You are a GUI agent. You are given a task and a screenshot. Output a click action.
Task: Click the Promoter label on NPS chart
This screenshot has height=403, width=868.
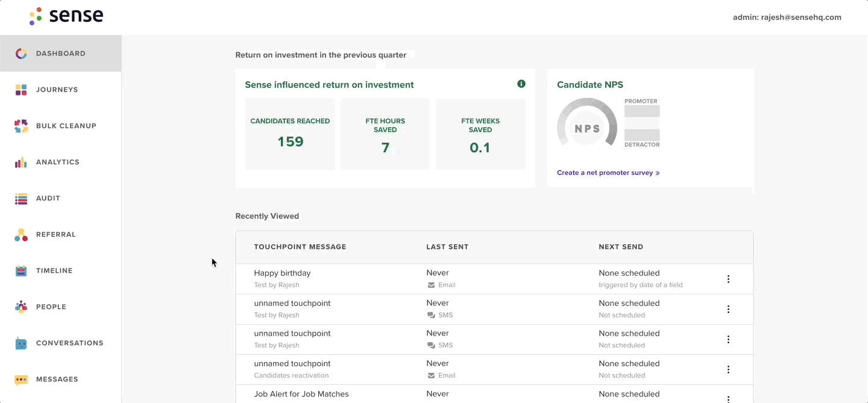pos(641,101)
